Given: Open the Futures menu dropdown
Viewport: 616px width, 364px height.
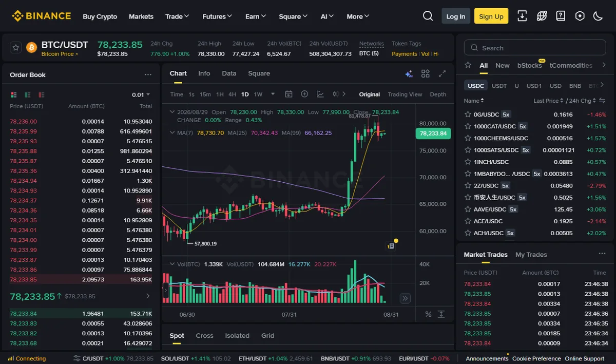Looking at the screenshot, I should tap(217, 16).
